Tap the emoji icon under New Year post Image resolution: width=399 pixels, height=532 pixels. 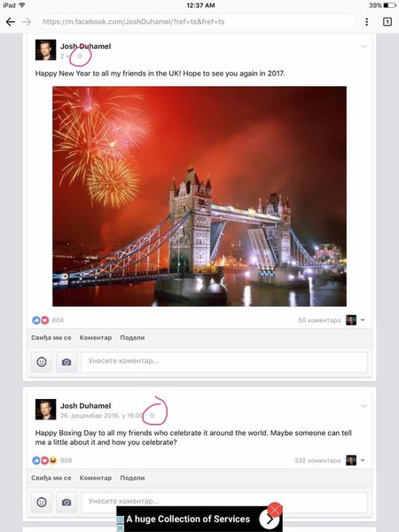coord(42,362)
